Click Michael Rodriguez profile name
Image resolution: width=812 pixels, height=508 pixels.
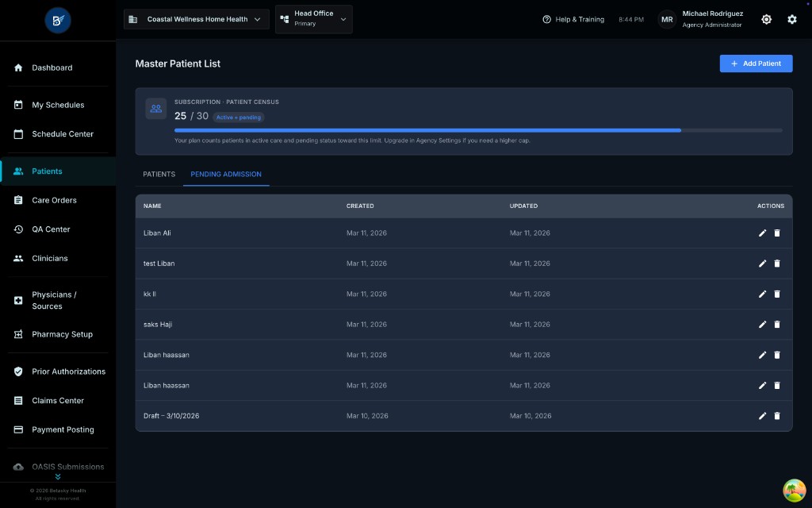tap(713, 13)
